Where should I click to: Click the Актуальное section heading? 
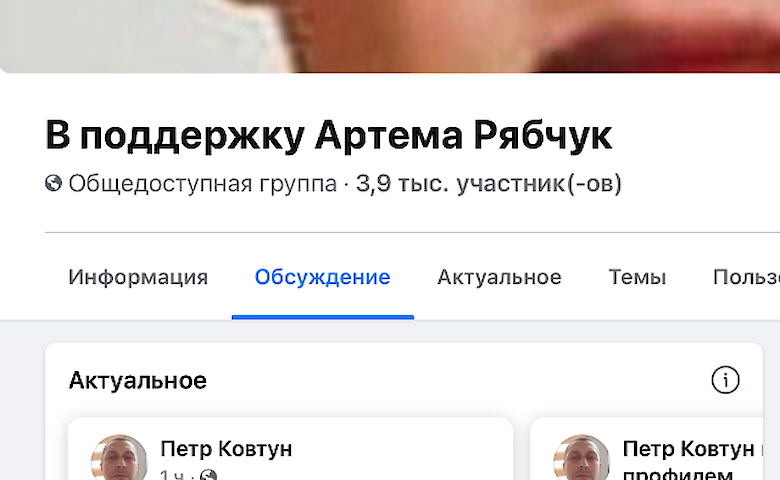pyautogui.click(x=138, y=381)
